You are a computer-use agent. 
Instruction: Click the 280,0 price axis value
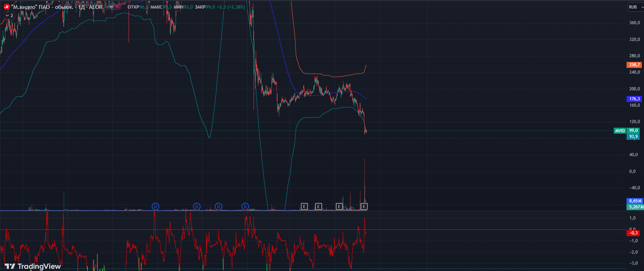[x=634, y=56]
